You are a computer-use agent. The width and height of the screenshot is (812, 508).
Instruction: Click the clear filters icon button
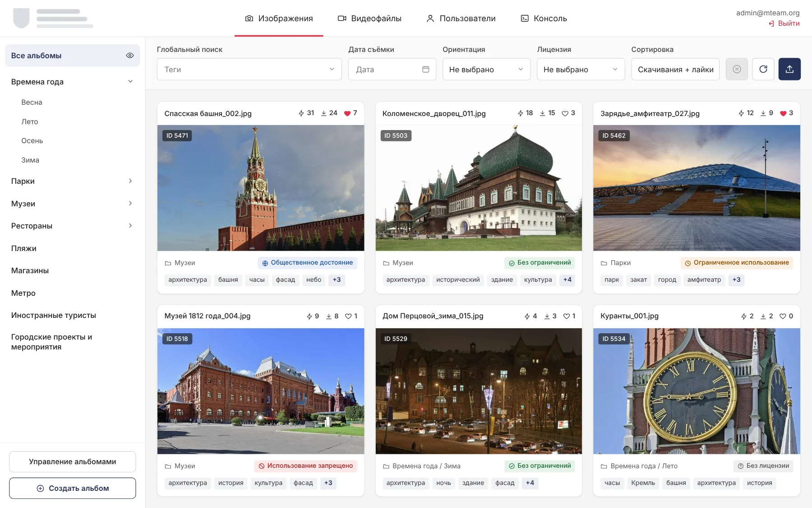point(737,69)
